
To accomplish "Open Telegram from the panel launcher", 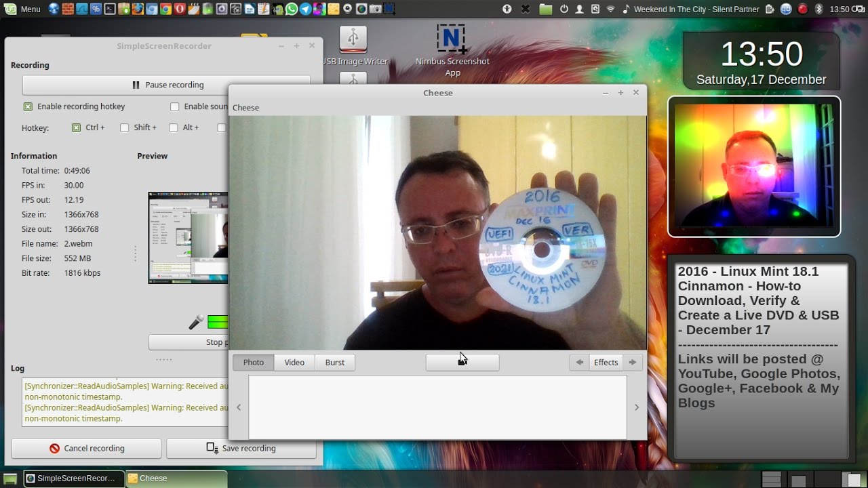I will [305, 9].
